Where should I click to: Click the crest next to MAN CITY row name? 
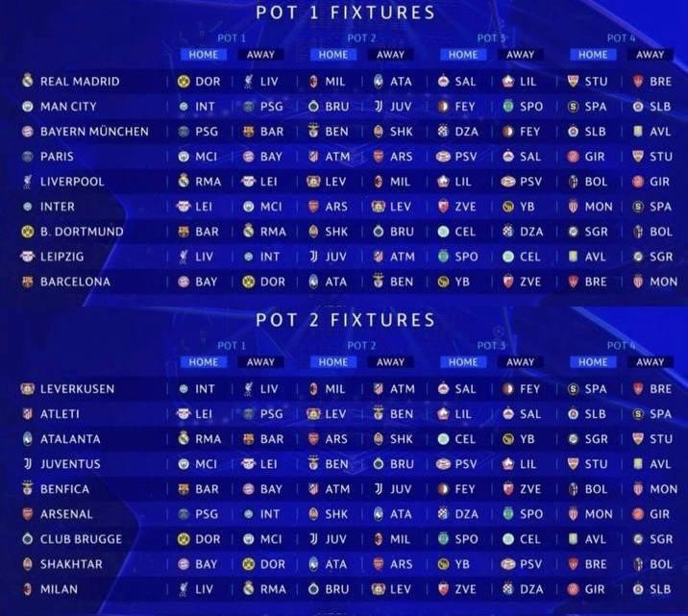tap(27, 107)
